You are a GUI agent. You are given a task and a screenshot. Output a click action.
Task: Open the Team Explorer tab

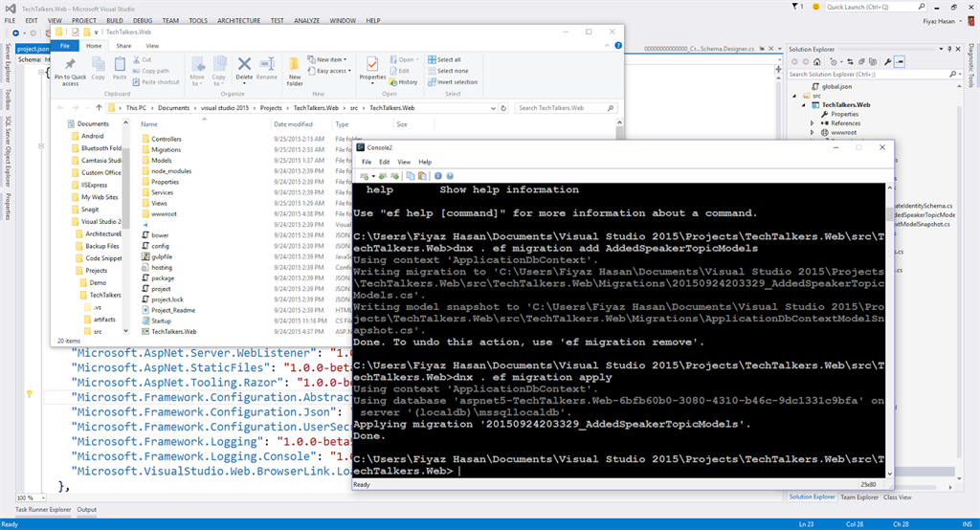(858, 497)
